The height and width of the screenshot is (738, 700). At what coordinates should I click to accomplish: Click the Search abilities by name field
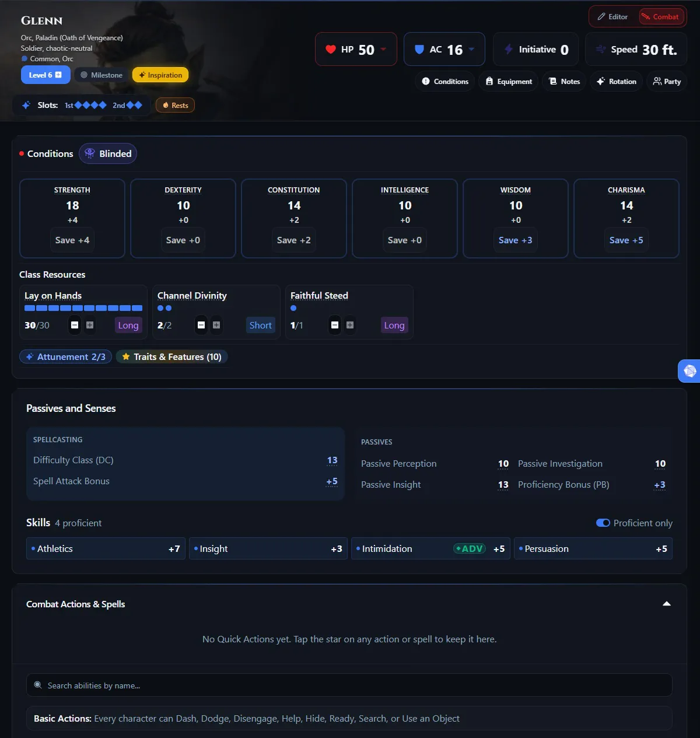click(349, 685)
